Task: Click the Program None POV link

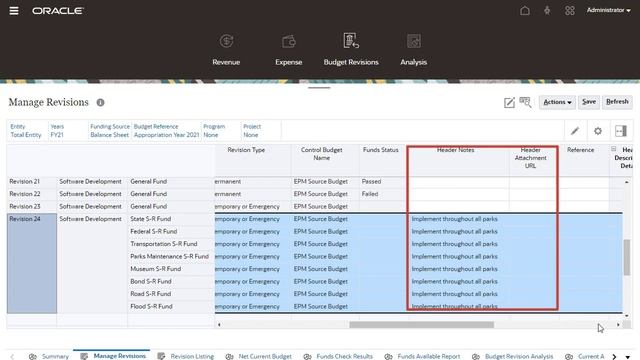Action: click(214, 131)
